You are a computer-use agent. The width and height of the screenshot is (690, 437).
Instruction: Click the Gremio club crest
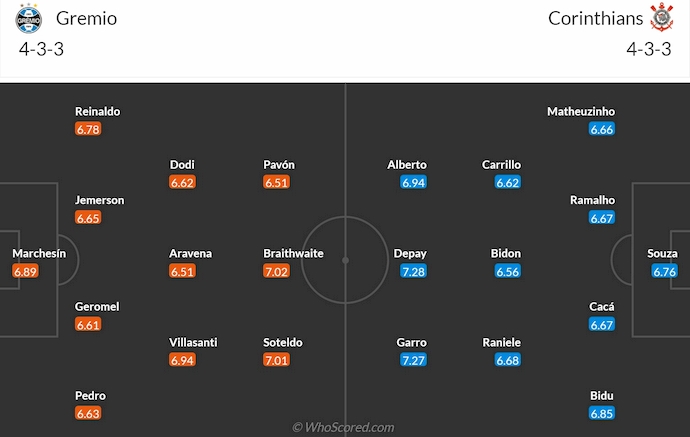31,18
